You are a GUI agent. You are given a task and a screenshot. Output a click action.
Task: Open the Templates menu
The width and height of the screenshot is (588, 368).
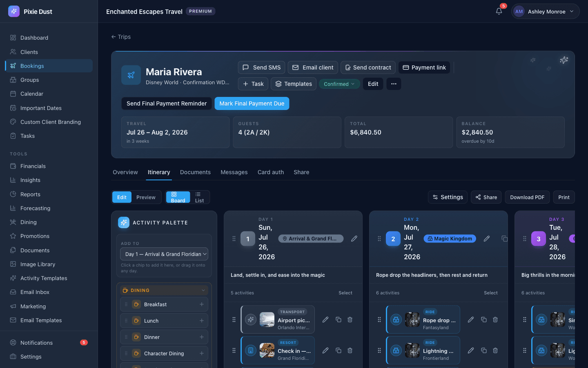pos(294,84)
